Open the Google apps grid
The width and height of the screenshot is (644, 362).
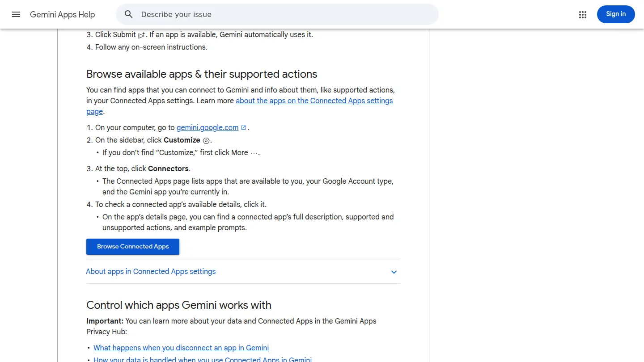pyautogui.click(x=582, y=15)
